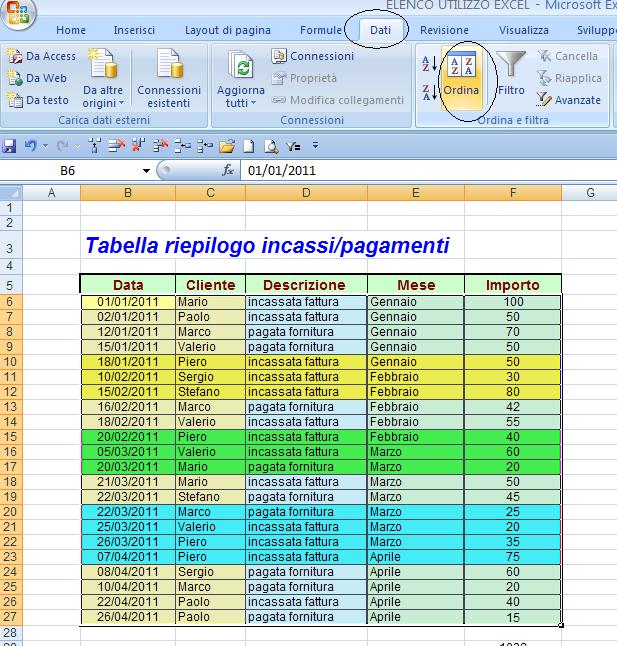Click the formula bar showing 01/01/2011

coord(428,171)
